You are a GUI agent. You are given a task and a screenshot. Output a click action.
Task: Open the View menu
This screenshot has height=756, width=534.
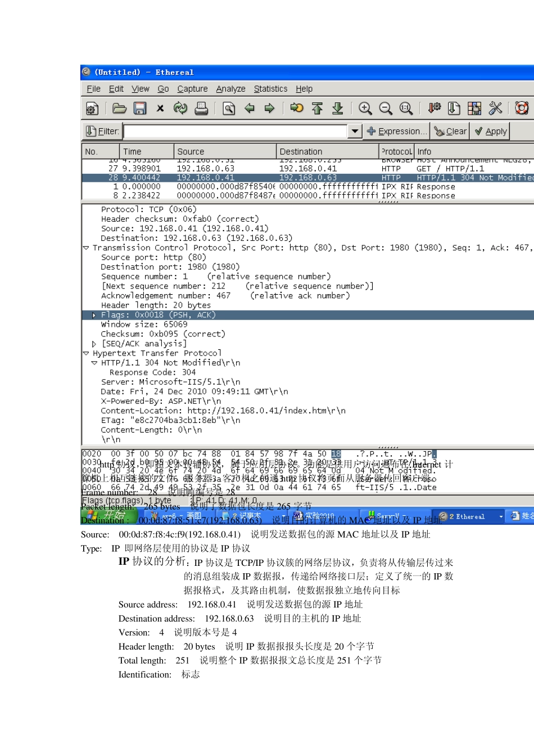(141, 89)
